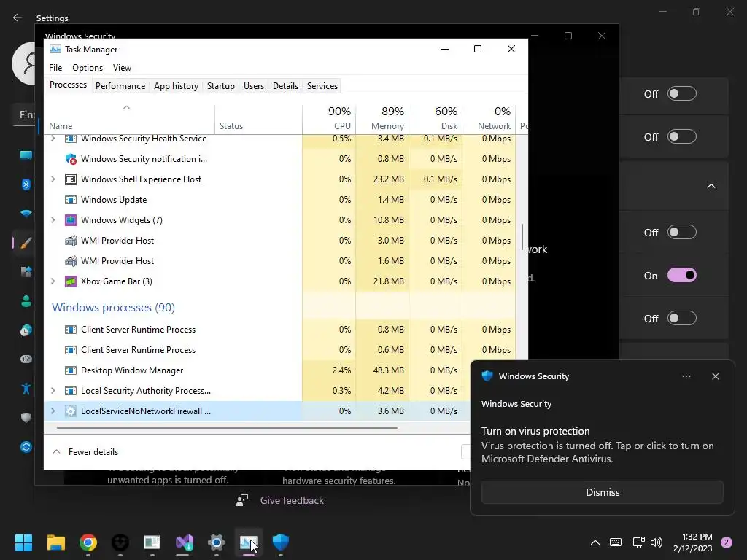Sort processes by Memory column

pyautogui.click(x=382, y=118)
